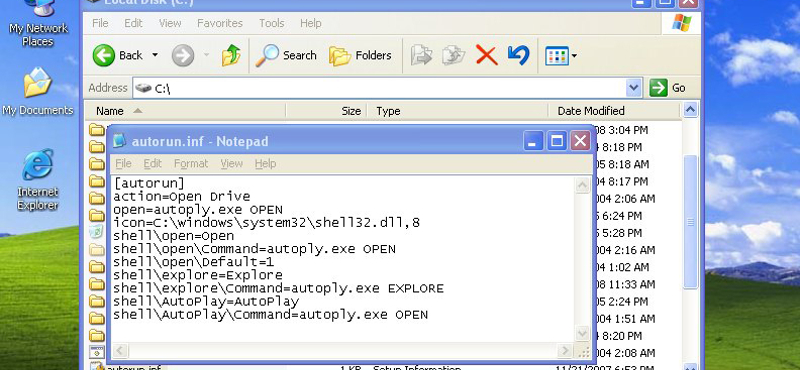Toggle the Folders pane button

pos(360,55)
